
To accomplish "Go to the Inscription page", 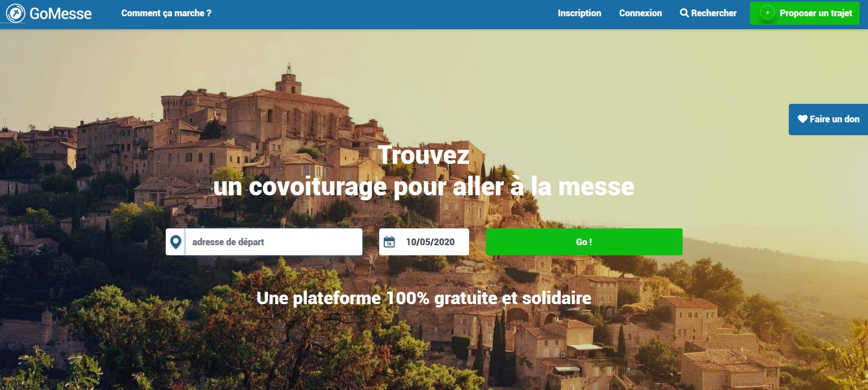I will point(579,13).
